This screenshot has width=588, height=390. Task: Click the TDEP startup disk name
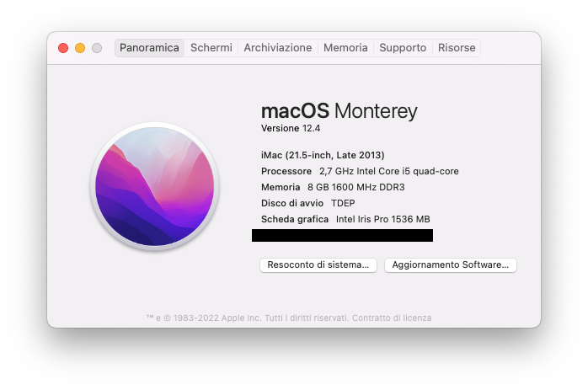(343, 203)
